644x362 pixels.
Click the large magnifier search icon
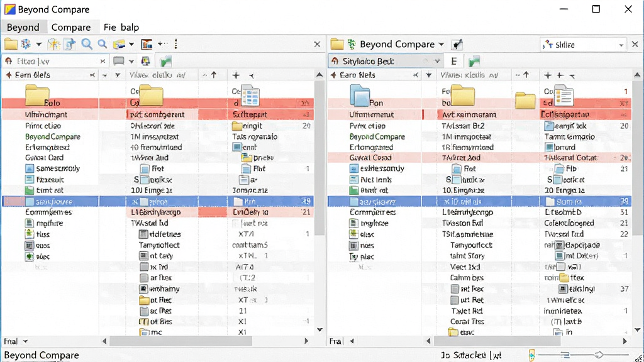pos(87,44)
